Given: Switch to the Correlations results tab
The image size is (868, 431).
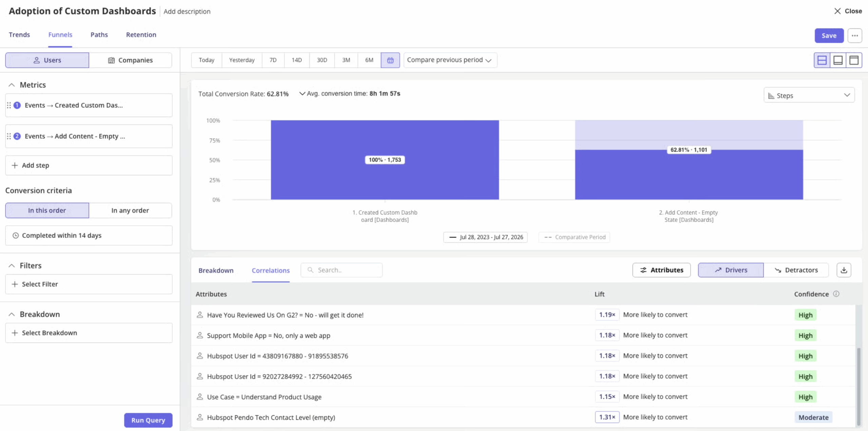Looking at the screenshot, I should coord(271,270).
